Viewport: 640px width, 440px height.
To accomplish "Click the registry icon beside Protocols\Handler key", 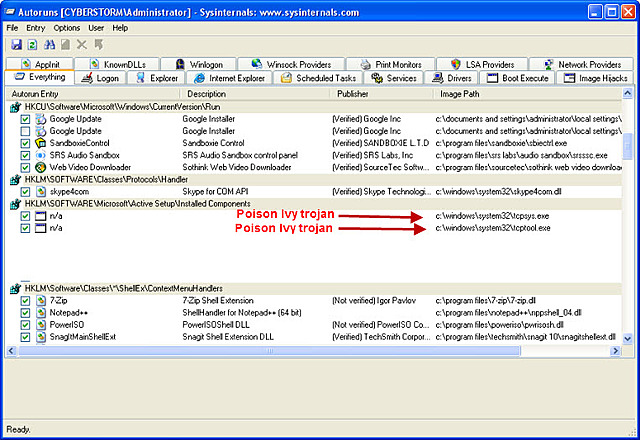I will pyautogui.click(x=15, y=180).
